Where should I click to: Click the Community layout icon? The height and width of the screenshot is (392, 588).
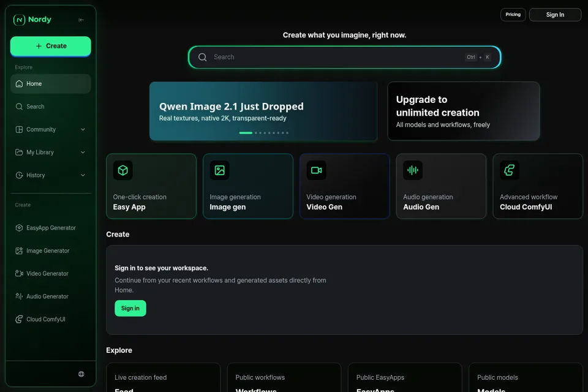[19, 129]
